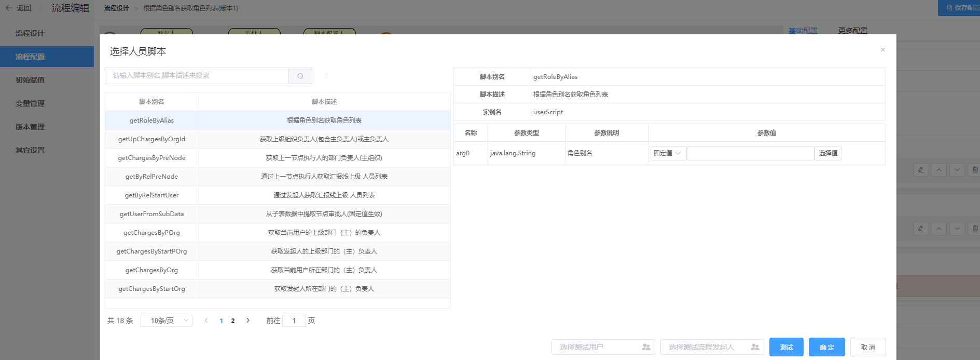Click the 选择值 button
This screenshot has width=980, height=360.
[x=828, y=153]
